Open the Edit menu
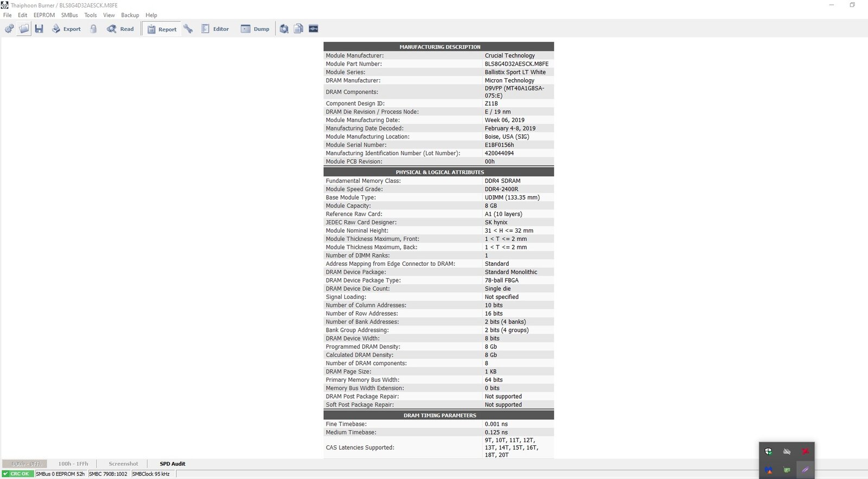Screen dimensions: 868x479 coord(22,15)
